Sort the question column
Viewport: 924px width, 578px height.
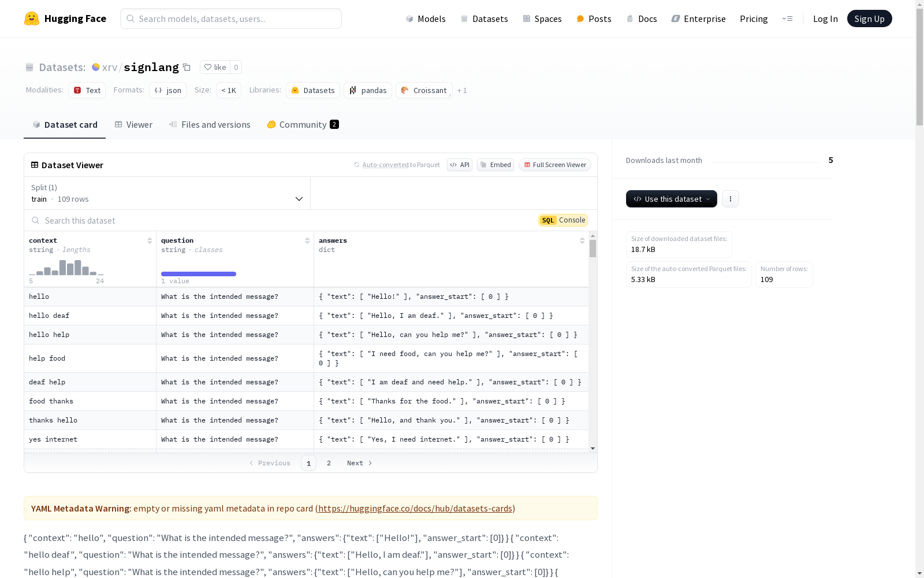307,240
